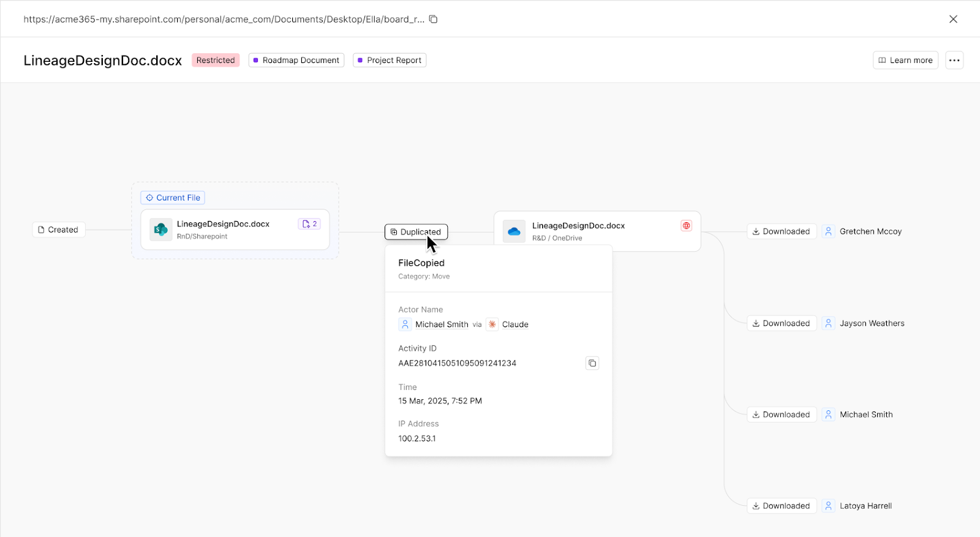Select the Roadmap Document tag
Image resolution: width=980 pixels, height=537 pixels.
click(x=296, y=60)
